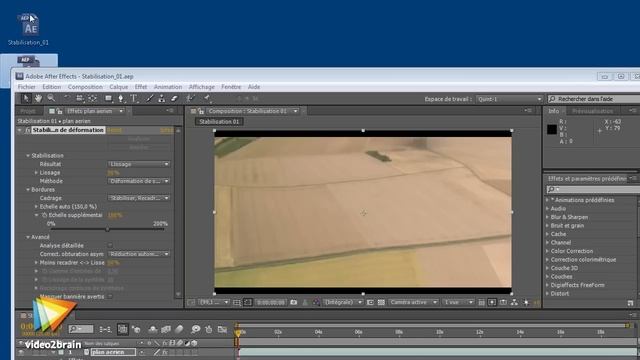Toggle pixel aspect ratio correction in the viewer
640x360 pixels.
pyautogui.click(x=481, y=302)
